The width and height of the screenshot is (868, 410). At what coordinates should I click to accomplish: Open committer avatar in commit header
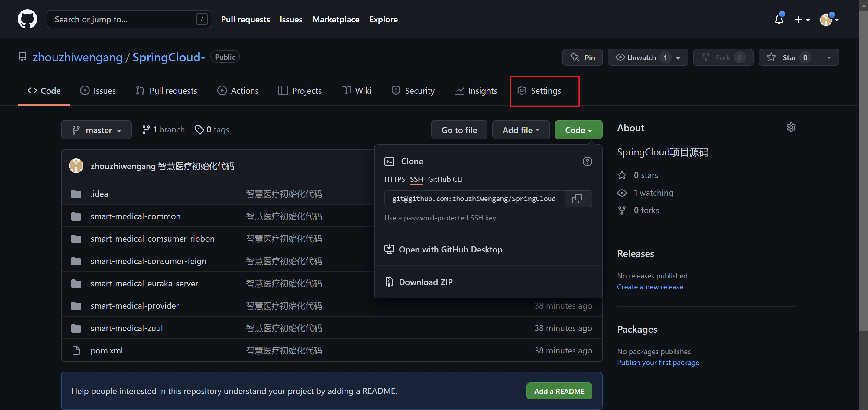[x=76, y=166]
